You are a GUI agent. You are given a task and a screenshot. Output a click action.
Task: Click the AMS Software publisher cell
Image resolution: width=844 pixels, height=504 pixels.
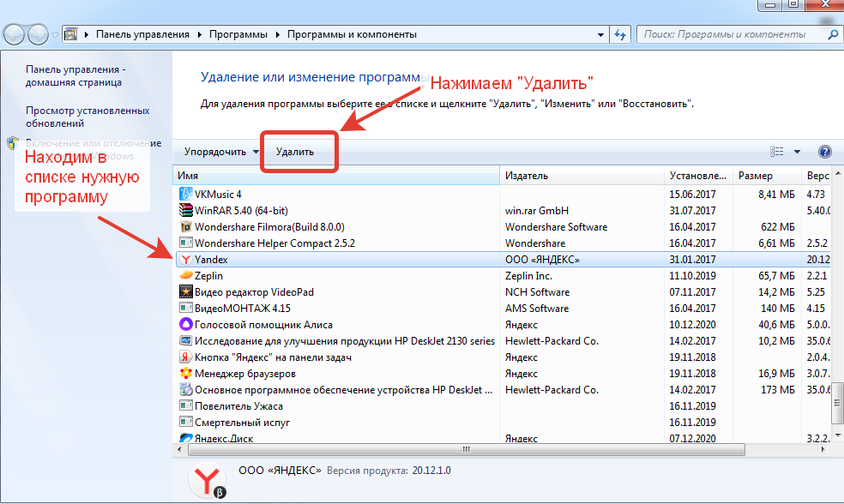[x=537, y=309]
